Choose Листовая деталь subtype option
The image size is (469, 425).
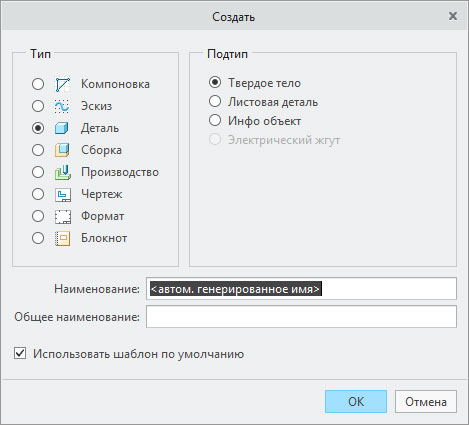(215, 102)
